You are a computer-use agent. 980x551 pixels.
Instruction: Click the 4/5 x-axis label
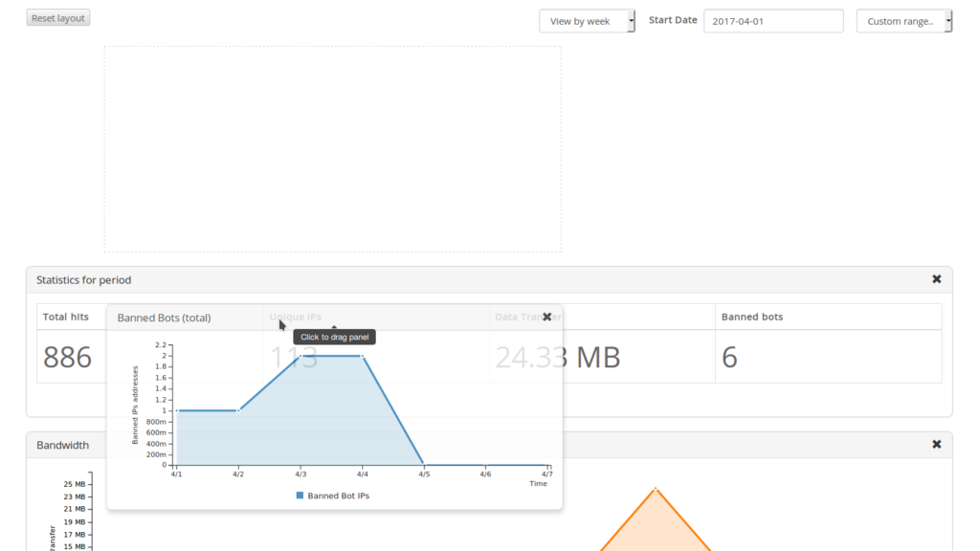[424, 474]
